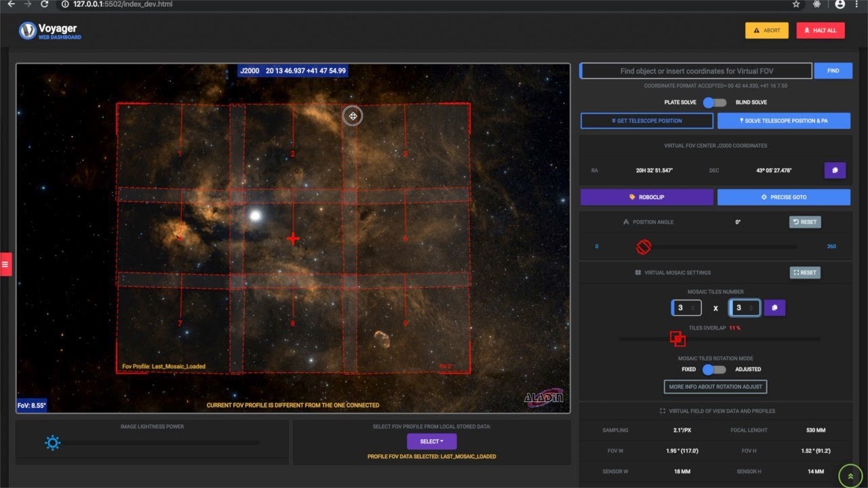The height and width of the screenshot is (488, 868).
Task: Click the second mosaic tiles number stepper
Action: point(745,308)
